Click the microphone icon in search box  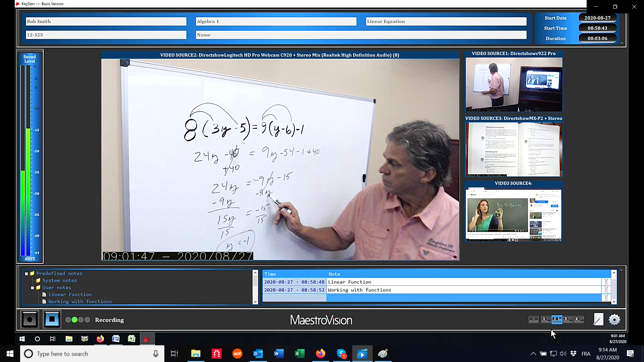click(156, 354)
